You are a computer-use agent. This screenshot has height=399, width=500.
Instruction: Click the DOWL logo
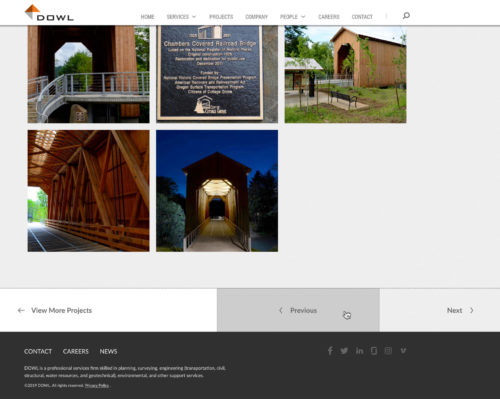(49, 13)
